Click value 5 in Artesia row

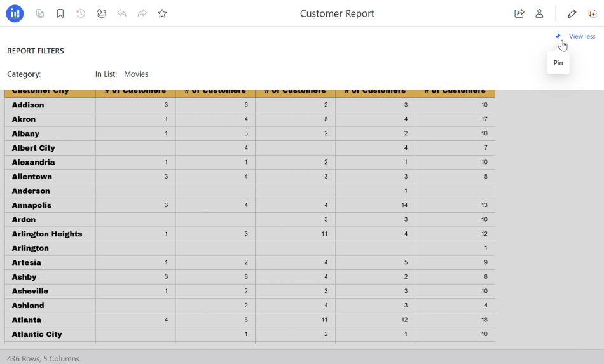click(x=406, y=262)
